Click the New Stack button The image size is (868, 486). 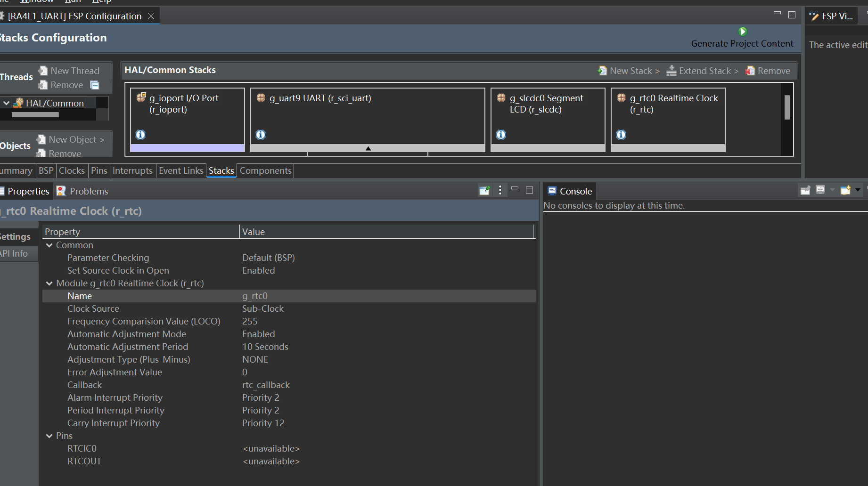tap(629, 71)
